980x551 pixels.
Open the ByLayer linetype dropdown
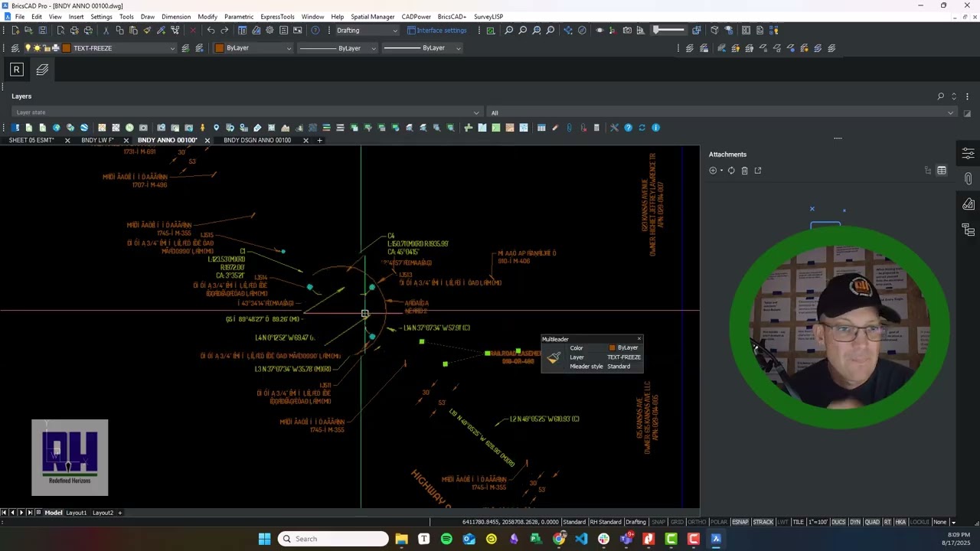(x=338, y=48)
